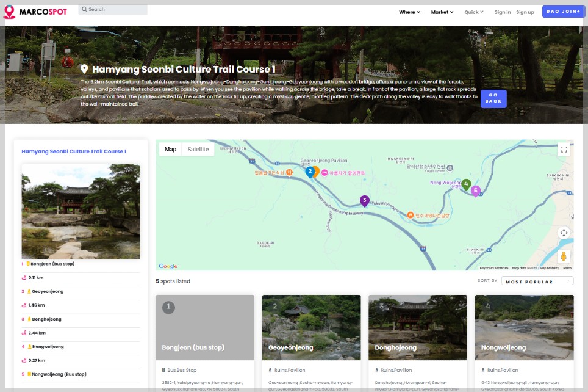Click the Street View pegman icon
Image resolution: width=588 pixels, height=392 pixels.
(564, 256)
